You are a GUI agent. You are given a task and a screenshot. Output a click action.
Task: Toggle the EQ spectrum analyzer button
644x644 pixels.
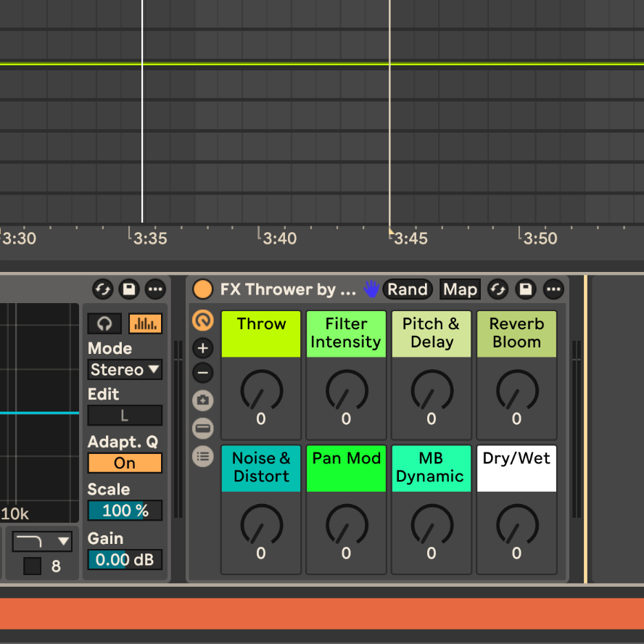145,323
